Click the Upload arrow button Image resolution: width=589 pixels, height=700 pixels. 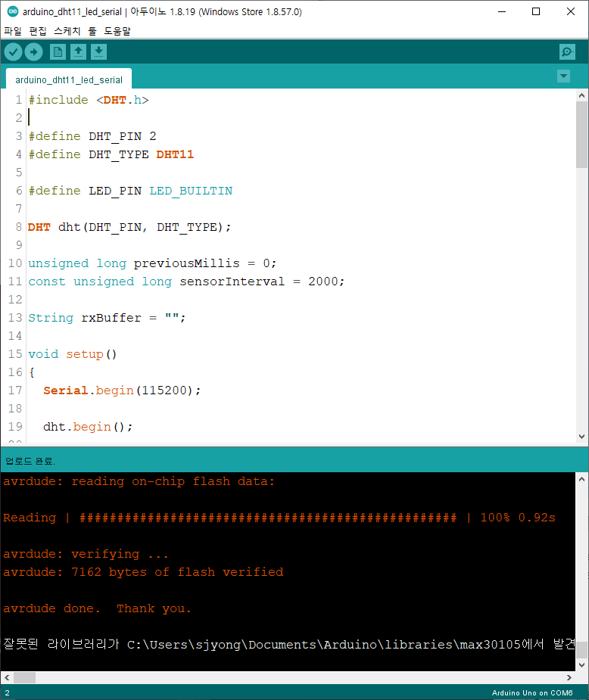click(x=33, y=52)
